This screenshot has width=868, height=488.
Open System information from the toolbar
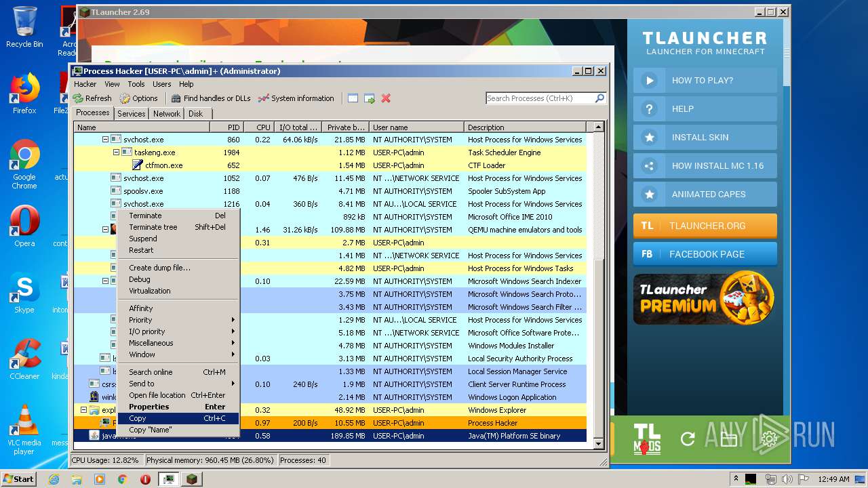point(296,98)
